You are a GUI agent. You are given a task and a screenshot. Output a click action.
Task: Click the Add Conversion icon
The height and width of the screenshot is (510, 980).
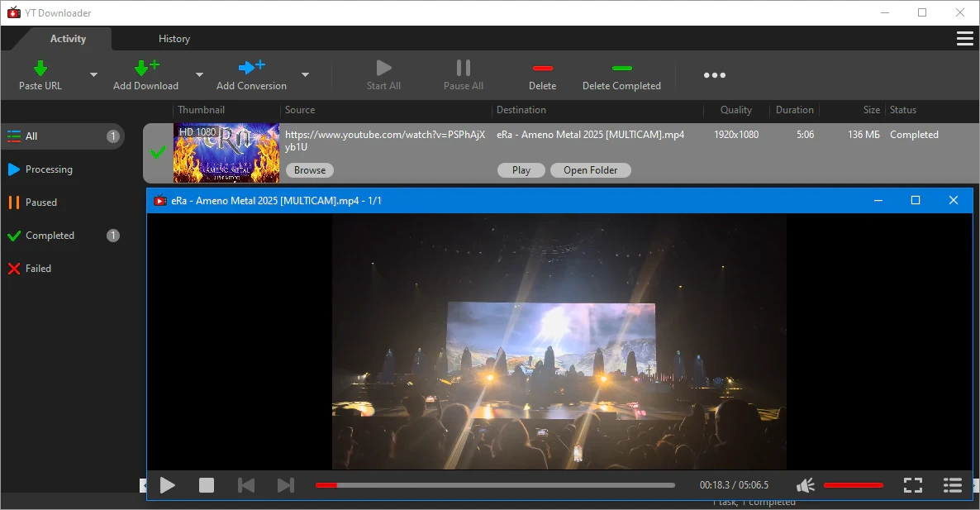(x=252, y=67)
